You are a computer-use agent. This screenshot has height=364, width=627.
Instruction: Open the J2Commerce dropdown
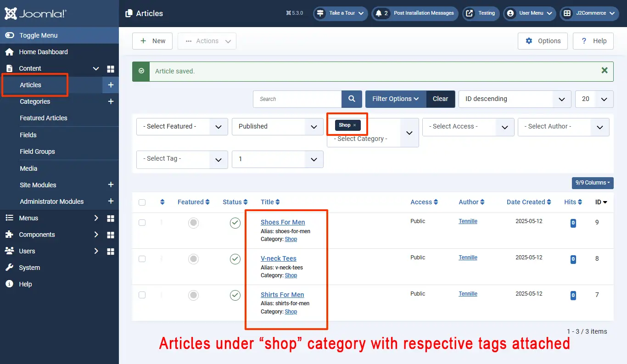point(589,13)
